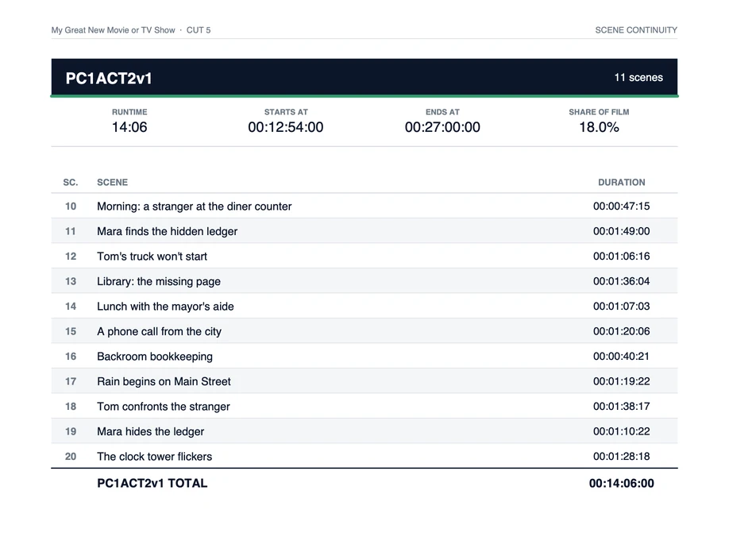Click scene number '17' in the SC. column
Image resolution: width=729 pixels, height=560 pixels.
71,381
